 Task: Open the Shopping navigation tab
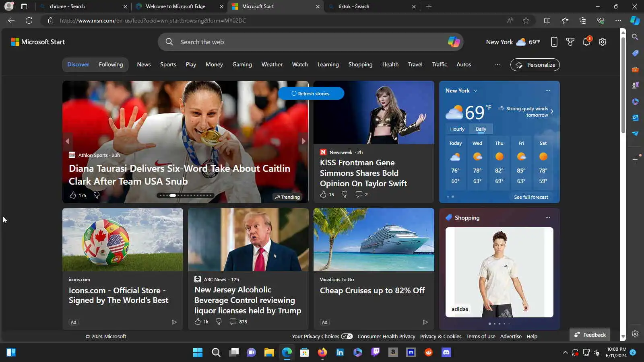(x=360, y=64)
